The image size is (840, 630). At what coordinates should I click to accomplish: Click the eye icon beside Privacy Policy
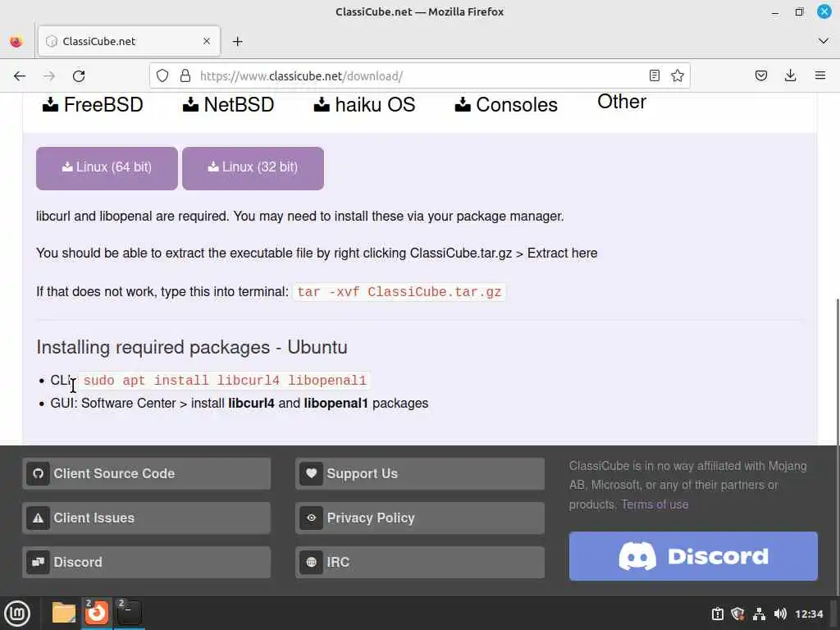(x=311, y=518)
